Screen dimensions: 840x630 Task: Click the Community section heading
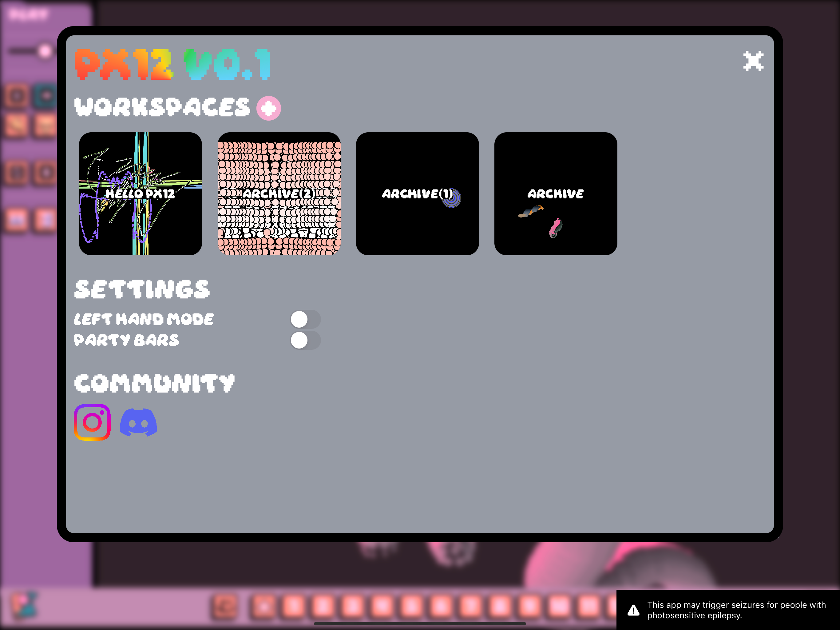point(154,383)
